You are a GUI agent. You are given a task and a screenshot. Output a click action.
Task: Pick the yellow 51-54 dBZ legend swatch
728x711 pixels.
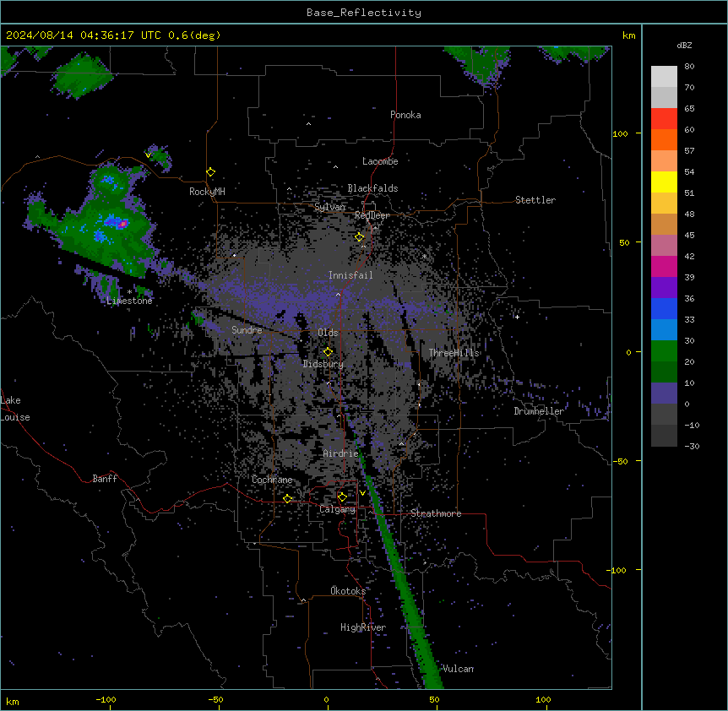point(664,182)
